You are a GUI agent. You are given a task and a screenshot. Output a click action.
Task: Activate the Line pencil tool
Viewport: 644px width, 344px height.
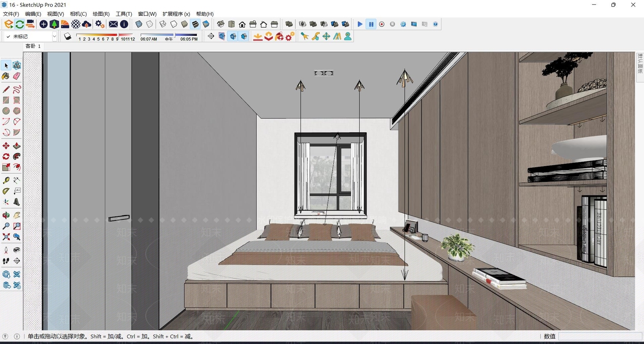point(6,89)
